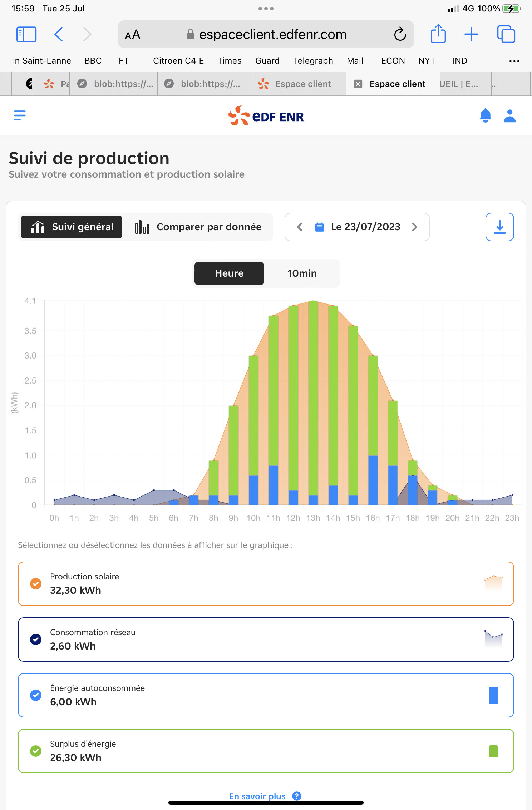Open the user profile icon
The image size is (532, 810).
[x=509, y=116]
